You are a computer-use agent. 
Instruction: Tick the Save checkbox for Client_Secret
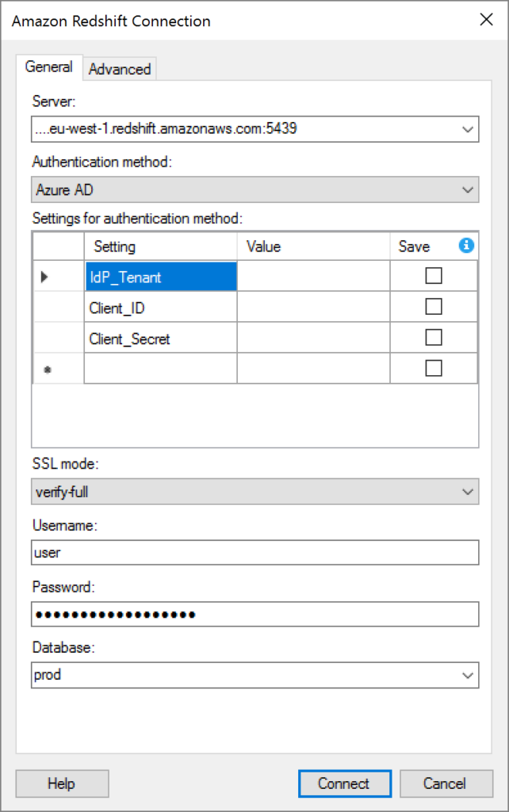434,338
